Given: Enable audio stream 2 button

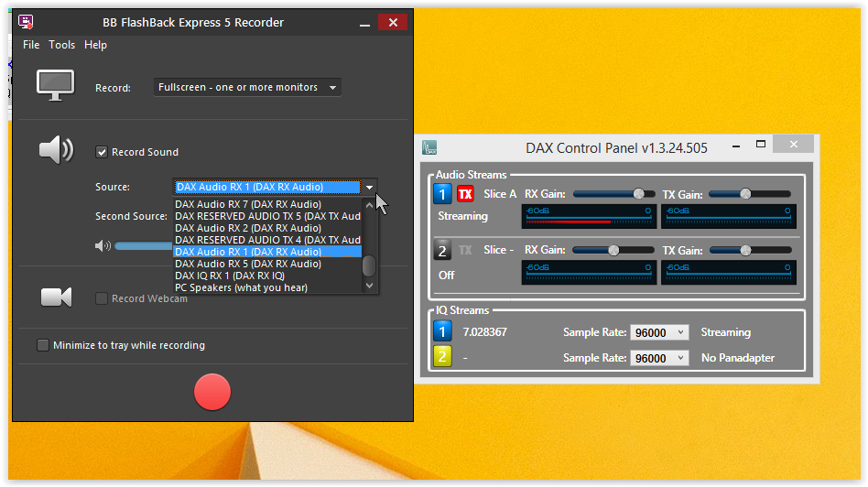Looking at the screenshot, I should pos(442,251).
